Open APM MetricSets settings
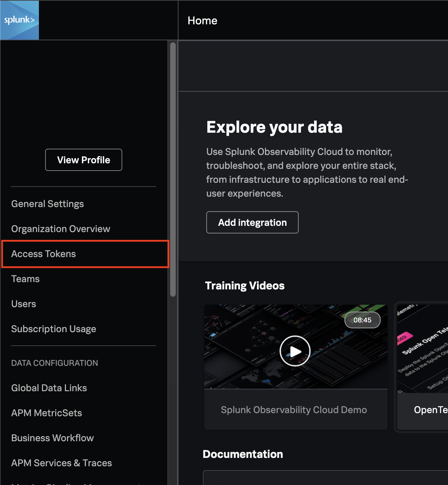This screenshot has width=448, height=485. tap(47, 413)
